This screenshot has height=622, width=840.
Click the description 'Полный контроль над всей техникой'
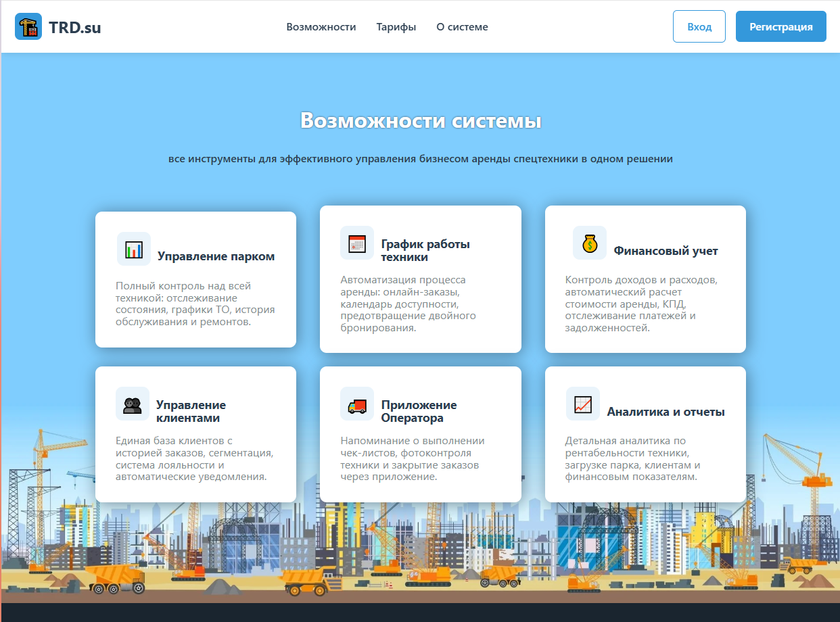tap(195, 304)
